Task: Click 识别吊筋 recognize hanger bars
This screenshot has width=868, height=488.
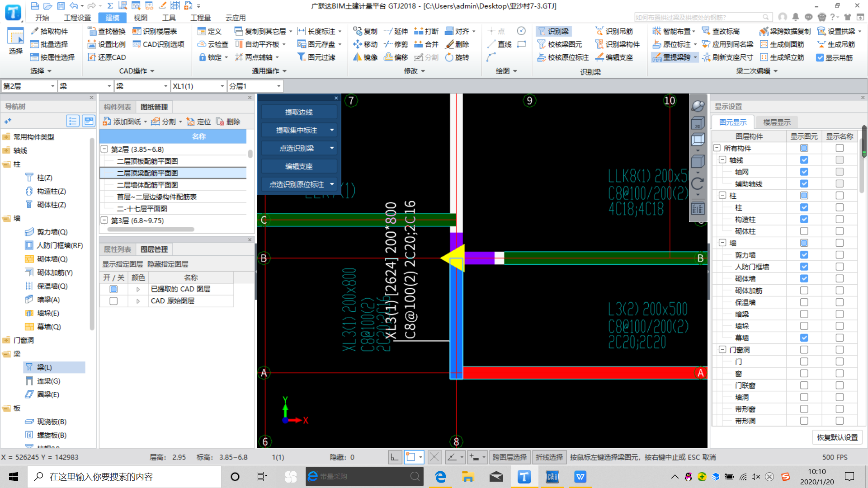Action: click(614, 31)
